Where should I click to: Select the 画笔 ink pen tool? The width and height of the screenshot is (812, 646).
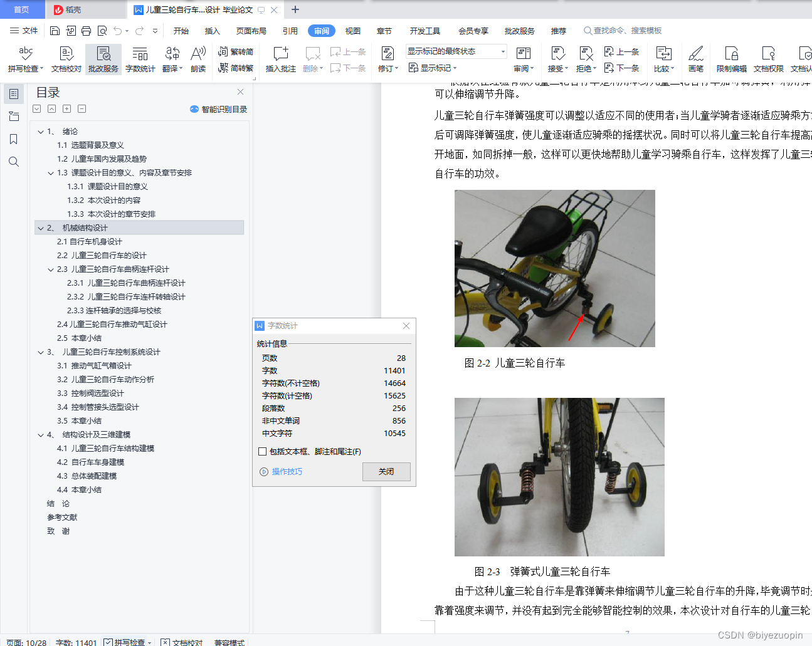[x=696, y=59]
